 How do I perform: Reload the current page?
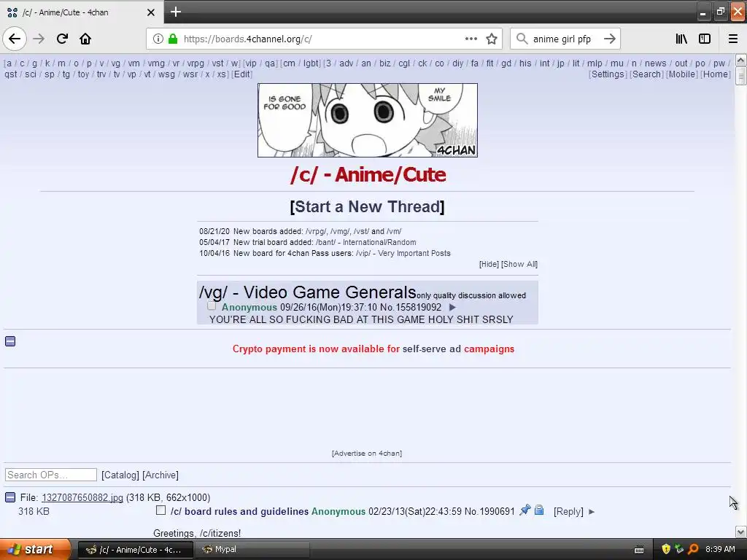[63, 39]
